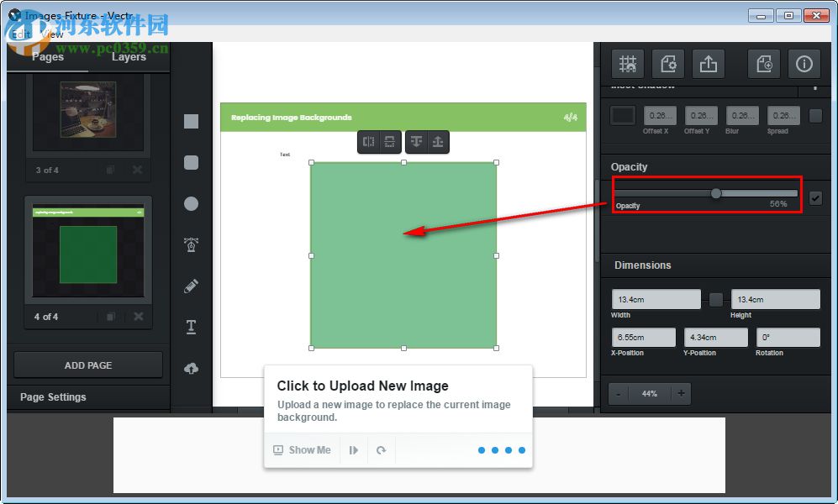The width and height of the screenshot is (838, 504).
Task: Open grid and snapping settings
Action: (x=628, y=64)
